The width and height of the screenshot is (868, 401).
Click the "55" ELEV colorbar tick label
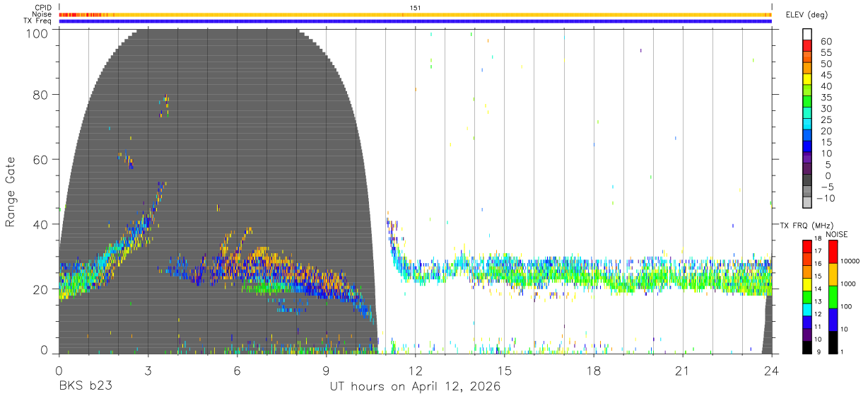coord(826,52)
